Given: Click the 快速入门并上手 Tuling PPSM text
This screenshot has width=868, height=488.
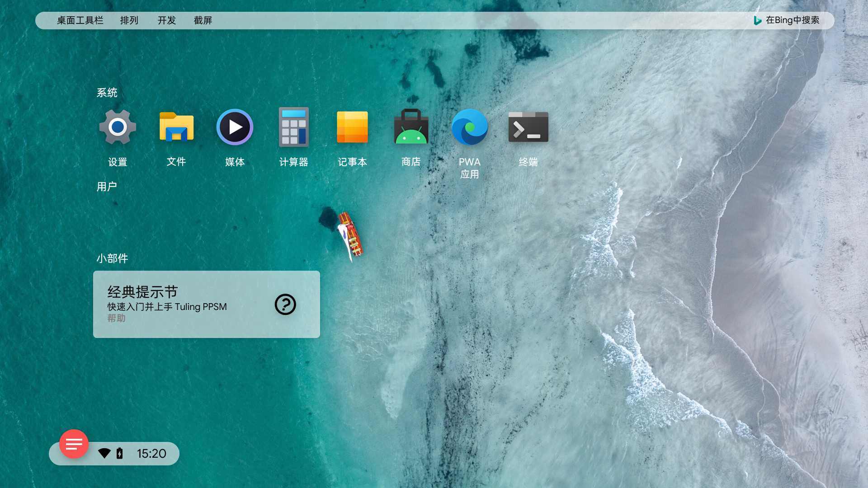Looking at the screenshot, I should point(167,307).
